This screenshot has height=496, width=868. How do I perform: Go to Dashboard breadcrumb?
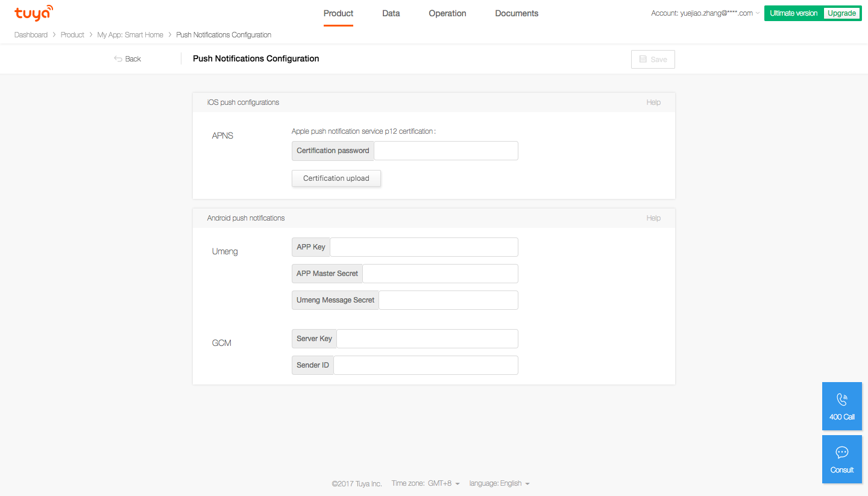[31, 35]
